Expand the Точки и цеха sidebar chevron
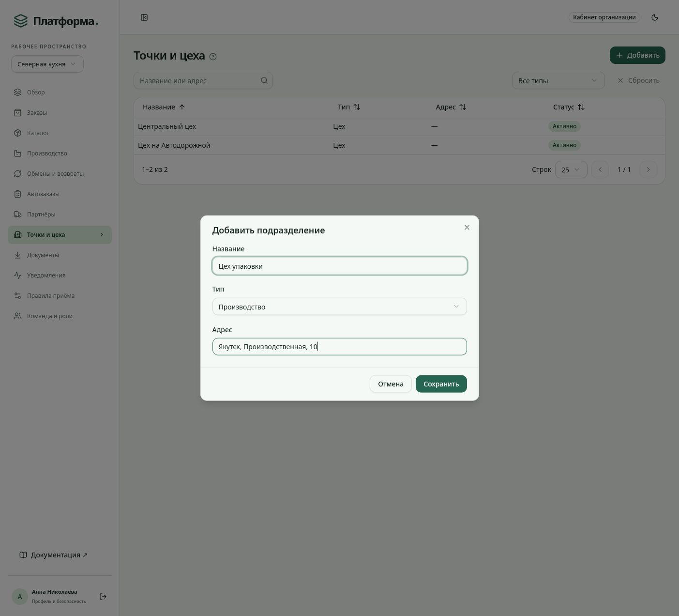Screen dimensions: 679x616 (x=102, y=235)
